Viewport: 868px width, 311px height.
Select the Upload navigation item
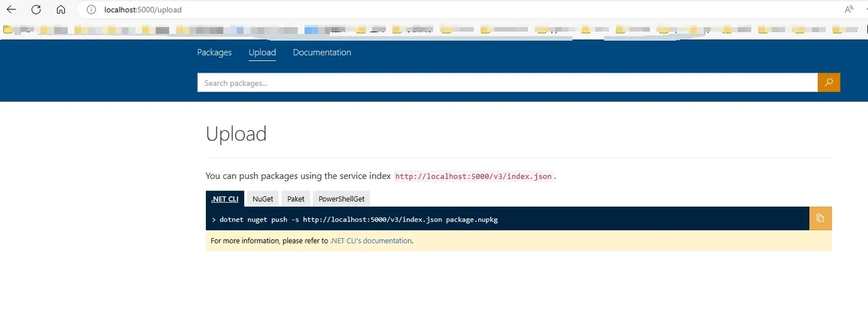(262, 53)
